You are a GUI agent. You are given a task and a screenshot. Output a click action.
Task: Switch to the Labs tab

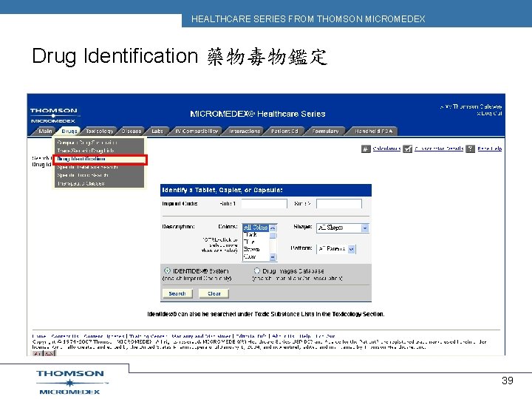pyautogui.click(x=157, y=131)
